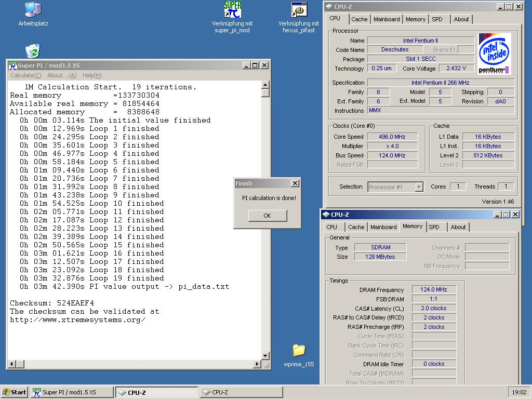Click the Level 2 512 KBytes field

(x=488, y=155)
